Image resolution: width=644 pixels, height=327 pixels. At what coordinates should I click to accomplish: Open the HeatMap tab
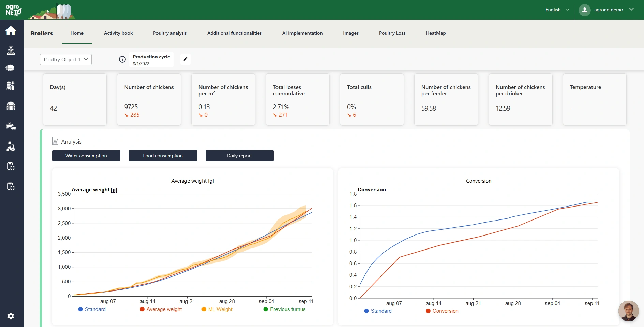[x=436, y=33]
